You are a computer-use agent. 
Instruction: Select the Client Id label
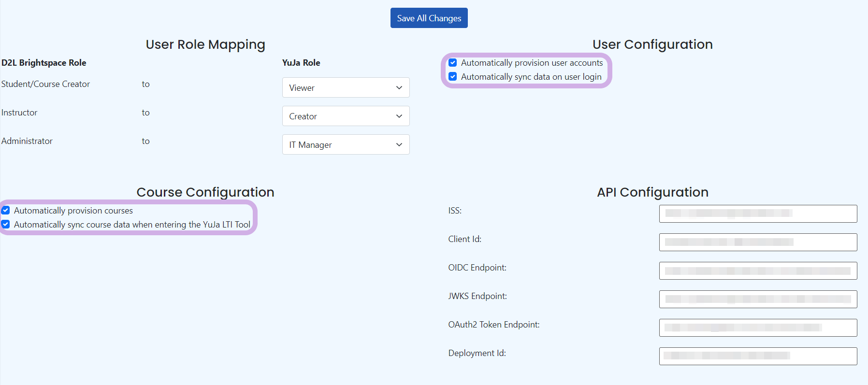(464, 239)
